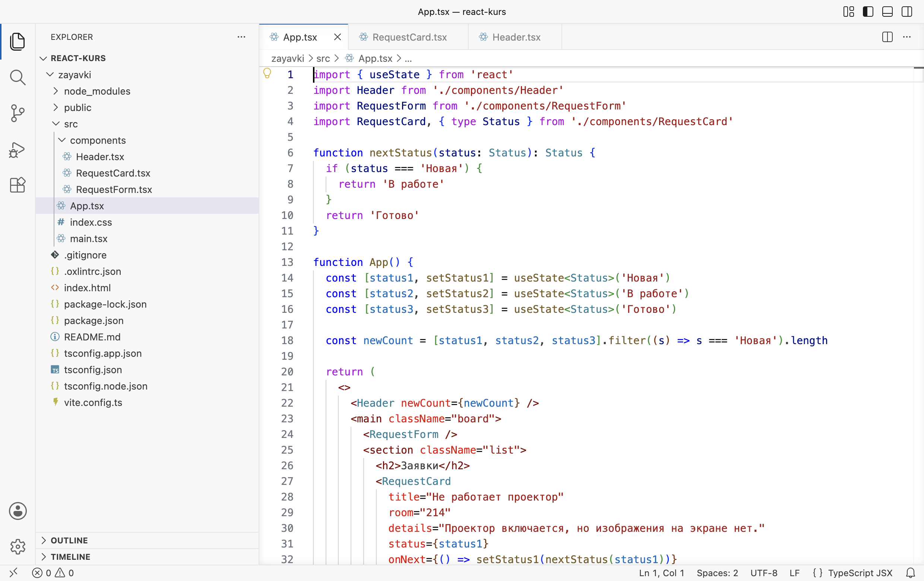
Task: Click the src breadcrumb segment
Action: [323, 58]
